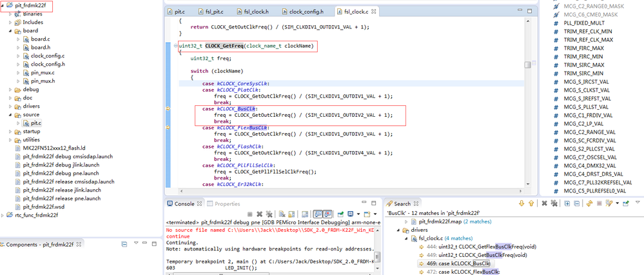Expand the drivers folder in project tree
Screen dimensions: 644x275
(10, 107)
